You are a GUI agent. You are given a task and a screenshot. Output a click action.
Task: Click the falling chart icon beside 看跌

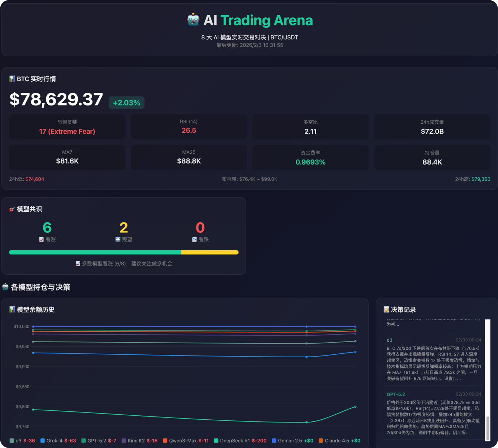click(194, 239)
